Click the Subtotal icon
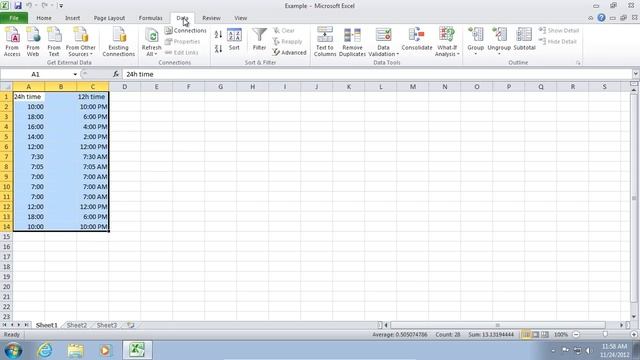This screenshot has width=640, height=360. [x=524, y=40]
